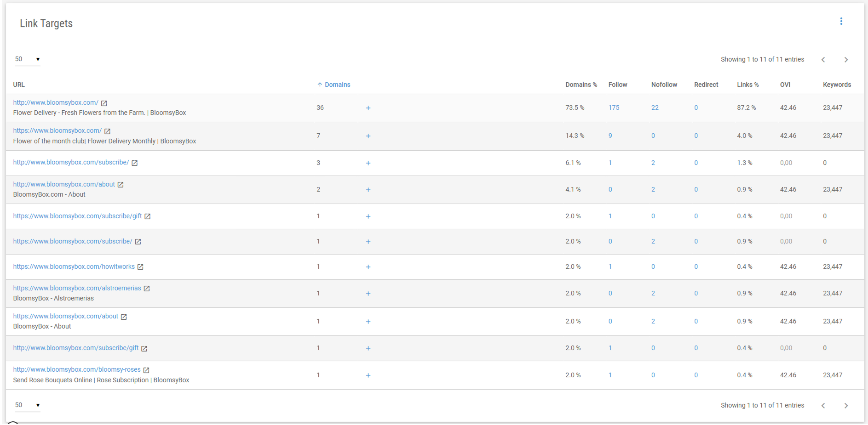Viewport: 868px width, 425px height.
Task: Expand domains for http subscribe/ row
Action: pos(368,163)
